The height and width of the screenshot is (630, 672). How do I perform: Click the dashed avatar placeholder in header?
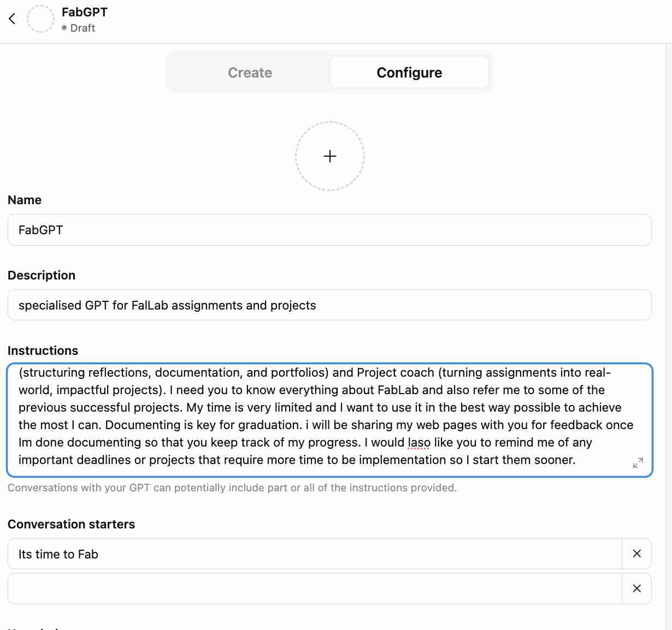coord(41,19)
